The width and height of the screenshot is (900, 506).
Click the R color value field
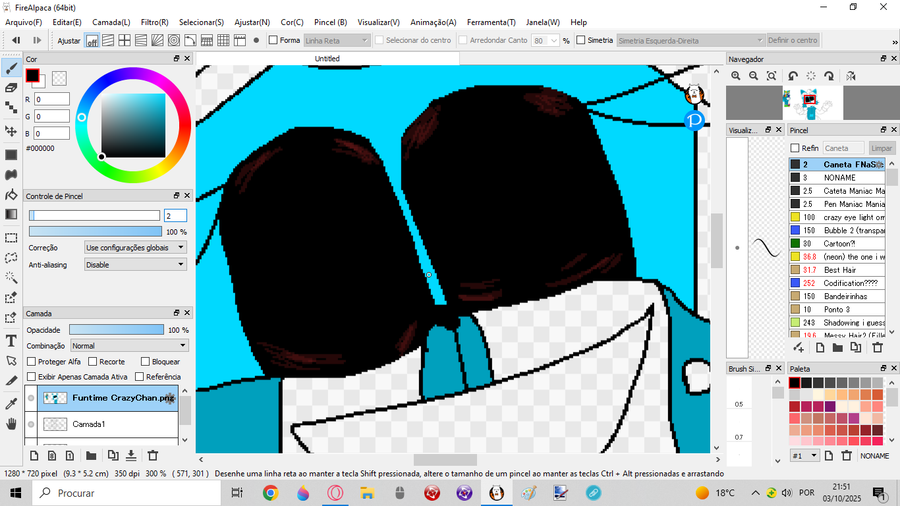(52, 99)
